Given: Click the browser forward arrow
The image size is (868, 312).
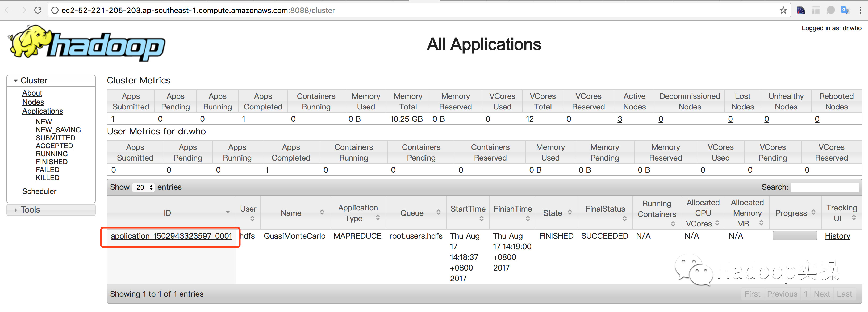Looking at the screenshot, I should pos(23,10).
